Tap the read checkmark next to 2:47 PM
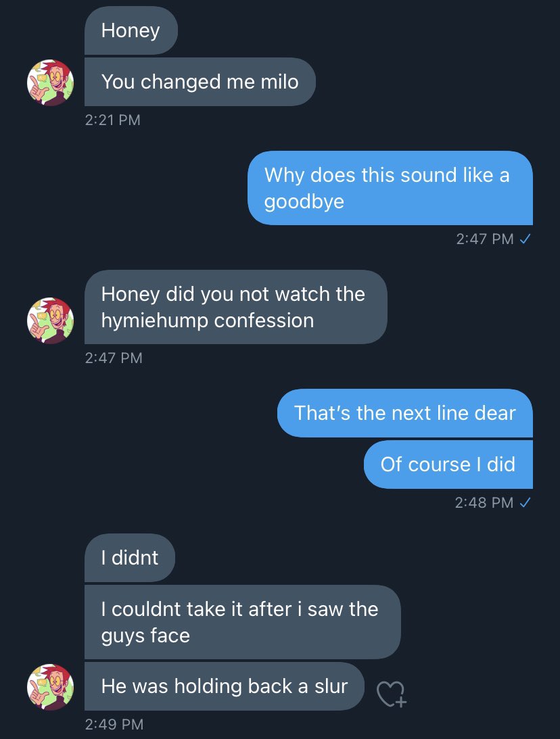The width and height of the screenshot is (560, 739). pyautogui.click(x=525, y=239)
